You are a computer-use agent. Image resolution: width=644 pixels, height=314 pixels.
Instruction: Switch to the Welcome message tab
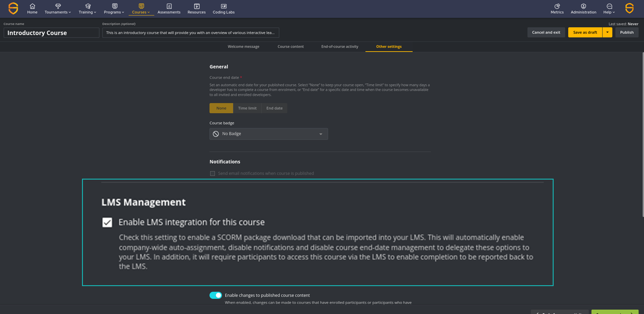point(243,47)
